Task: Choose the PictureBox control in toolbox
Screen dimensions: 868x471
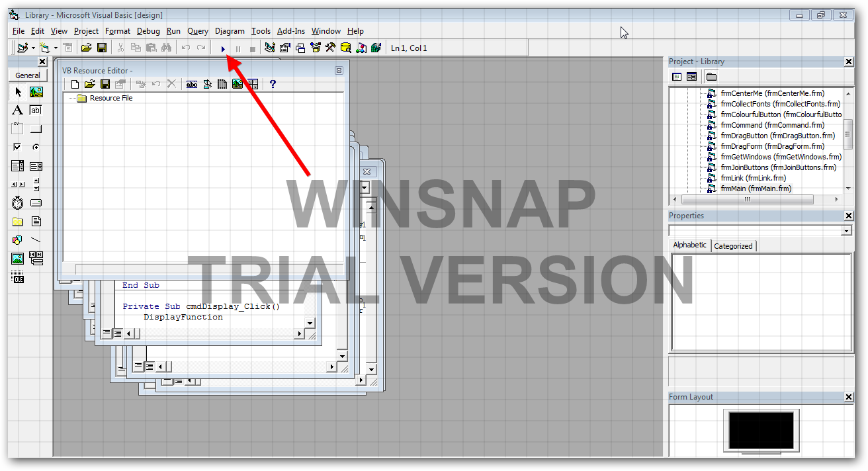Action: (x=36, y=92)
